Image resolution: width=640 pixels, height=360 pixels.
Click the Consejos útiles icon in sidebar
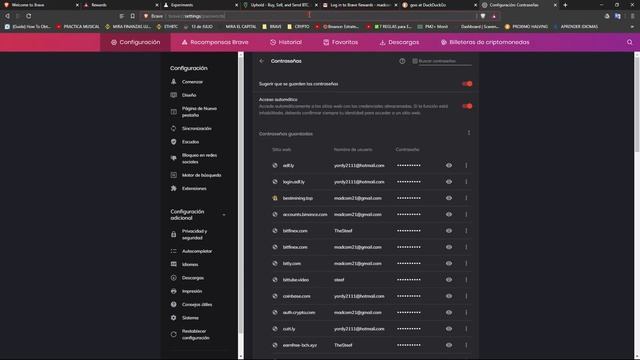tap(173, 304)
